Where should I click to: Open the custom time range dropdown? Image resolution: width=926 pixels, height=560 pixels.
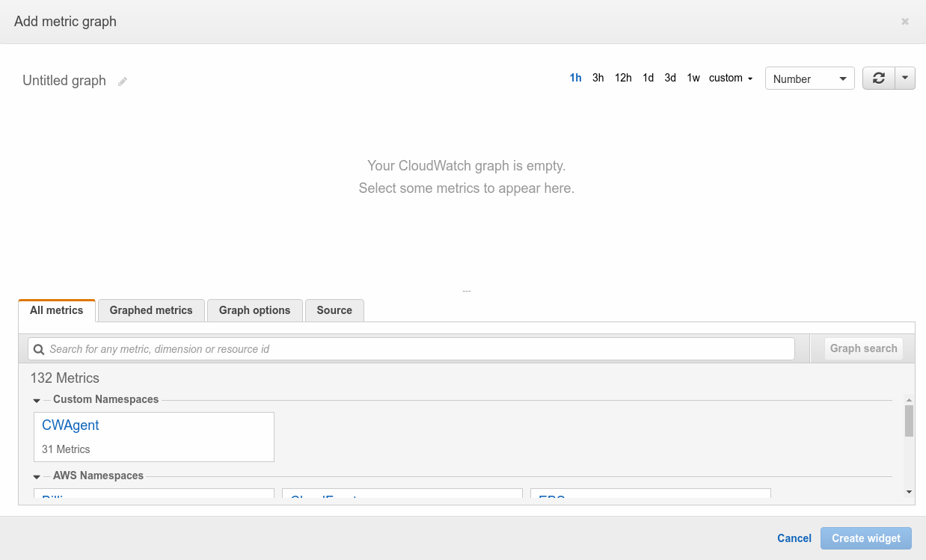731,78
